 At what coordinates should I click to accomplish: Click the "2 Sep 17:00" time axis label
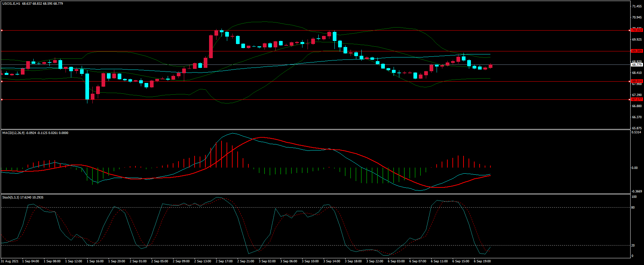coord(224,261)
